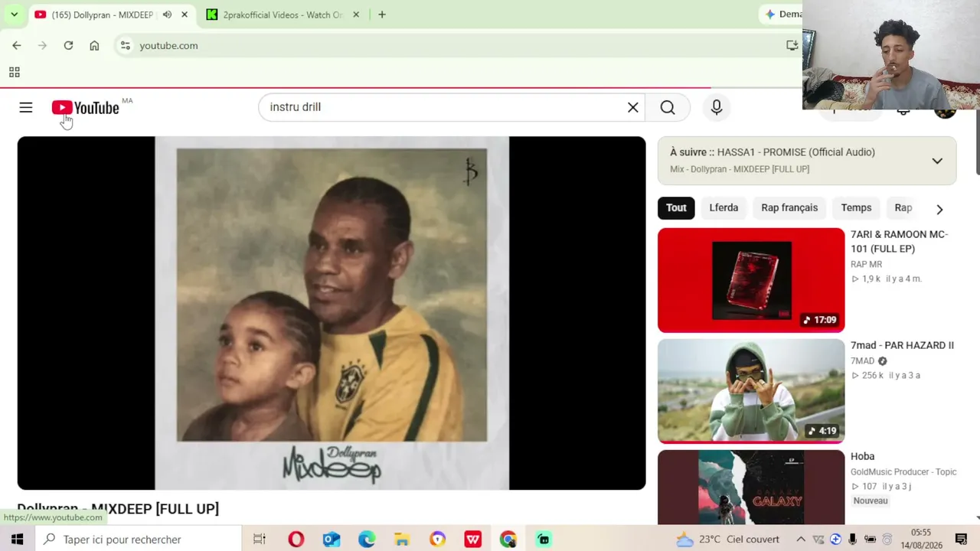The image size is (980, 551).
Task: Close the Dollypran - MIXDEEP tab
Action: pyautogui.click(x=185, y=15)
